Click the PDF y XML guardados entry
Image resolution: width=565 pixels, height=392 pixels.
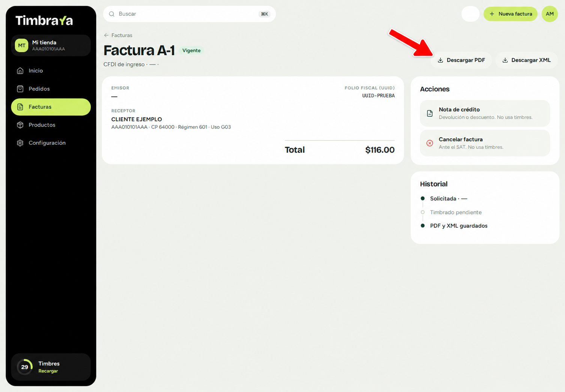point(459,226)
